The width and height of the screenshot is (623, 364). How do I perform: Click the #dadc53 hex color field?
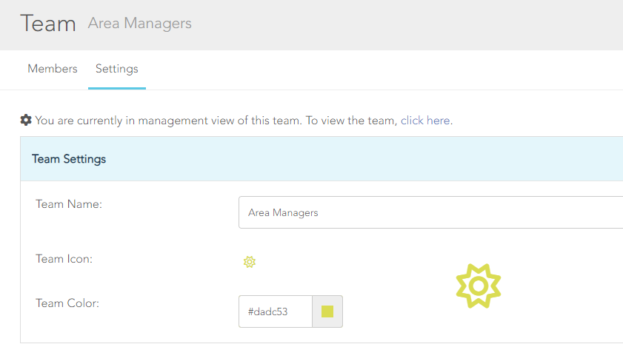pos(276,311)
